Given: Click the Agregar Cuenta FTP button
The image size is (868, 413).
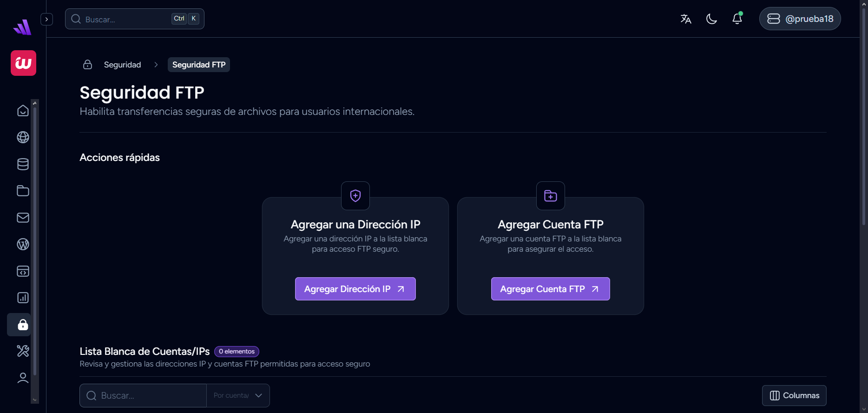Looking at the screenshot, I should (x=550, y=289).
